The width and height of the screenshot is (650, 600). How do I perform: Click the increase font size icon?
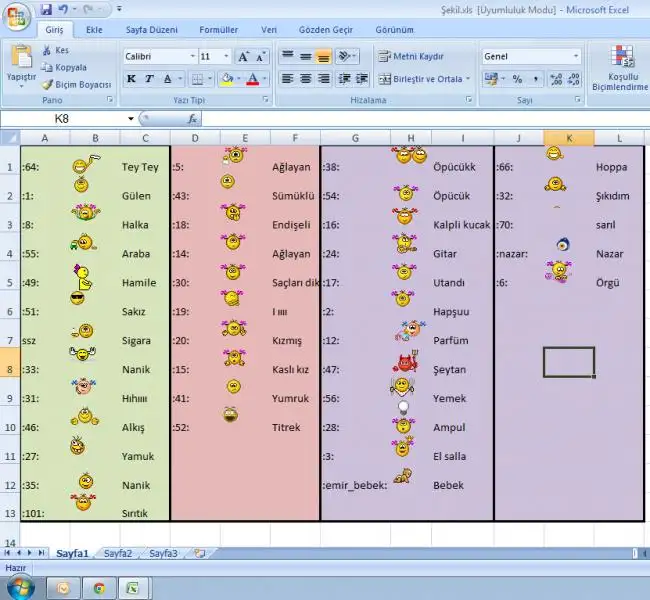(x=244, y=57)
